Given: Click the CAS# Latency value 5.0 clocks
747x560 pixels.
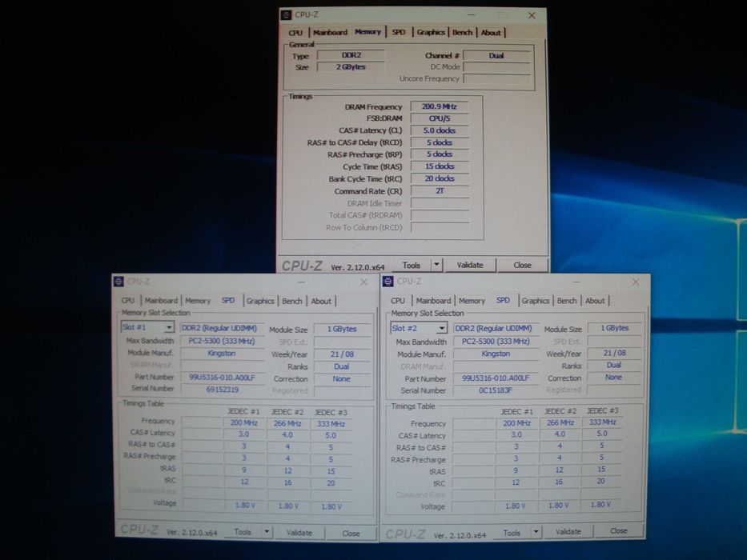Looking at the screenshot, I should [x=440, y=130].
